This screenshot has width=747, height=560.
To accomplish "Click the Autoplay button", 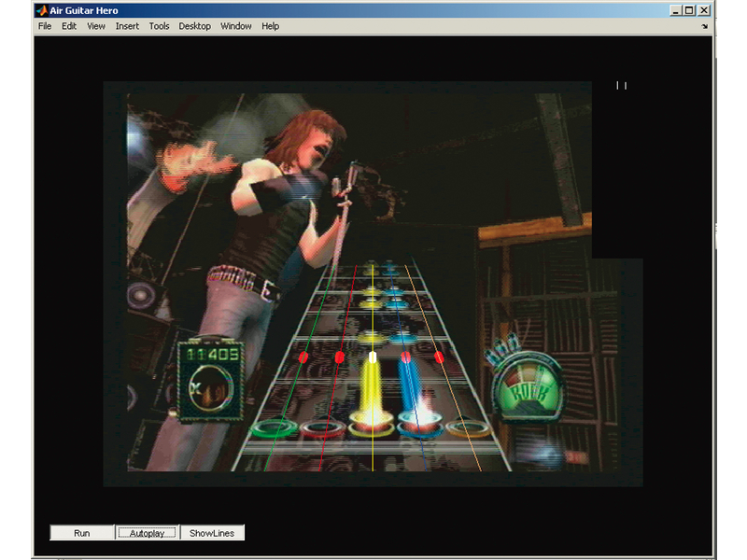I will 147,533.
